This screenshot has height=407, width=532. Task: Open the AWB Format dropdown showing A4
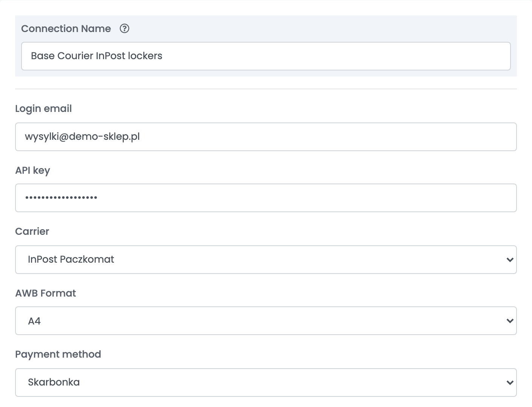[x=266, y=321]
